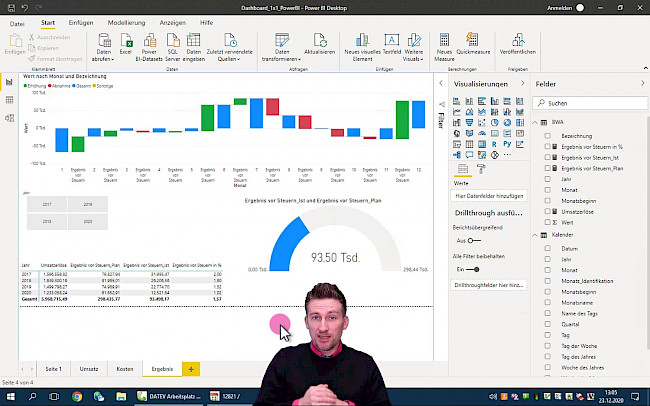Add a new page with plus button
This screenshot has height=406, width=650.
click(x=191, y=369)
